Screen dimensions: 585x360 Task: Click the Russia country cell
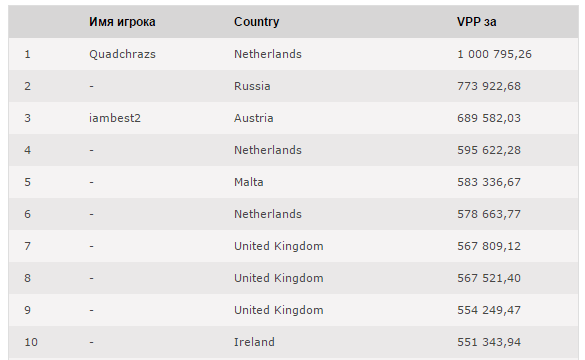pyautogui.click(x=252, y=86)
